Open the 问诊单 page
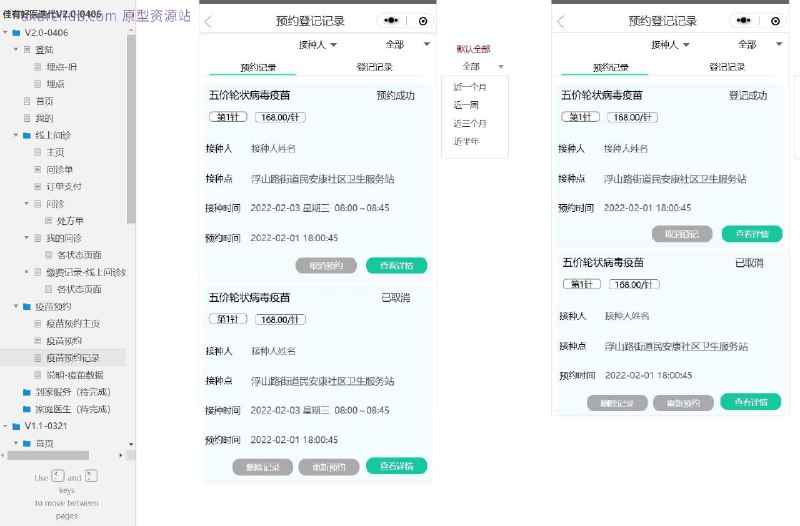Viewport: 800px width, 526px height. [60, 169]
